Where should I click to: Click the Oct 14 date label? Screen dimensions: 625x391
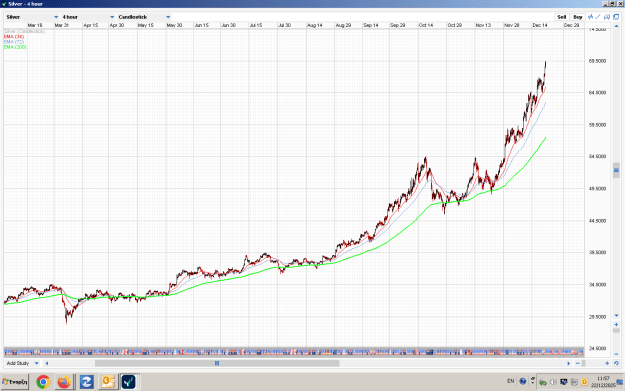click(x=426, y=25)
